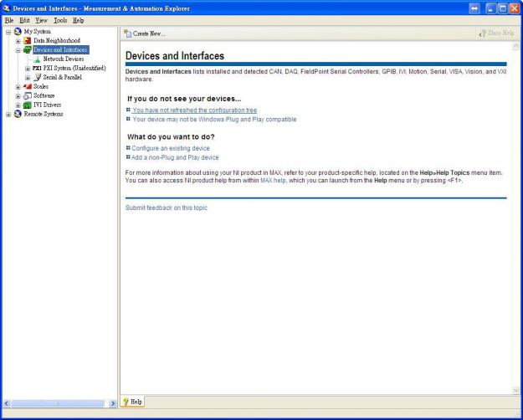Select Scales tree item
The width and height of the screenshot is (523, 420).
41,86
